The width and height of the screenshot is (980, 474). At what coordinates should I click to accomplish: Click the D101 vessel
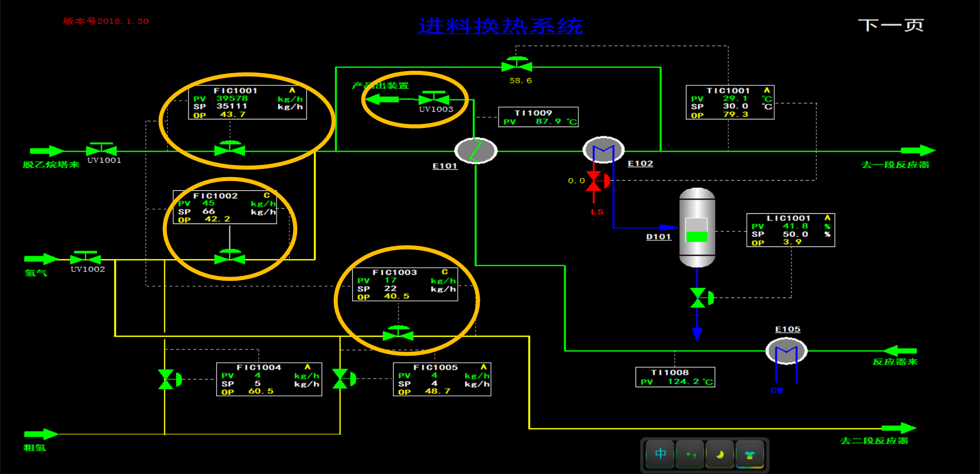coord(697,228)
